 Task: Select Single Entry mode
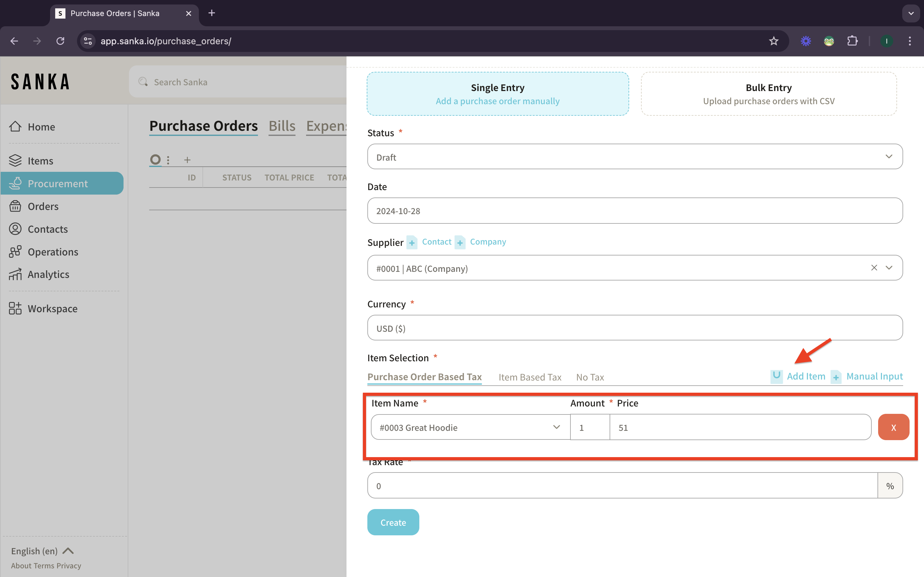coord(498,94)
